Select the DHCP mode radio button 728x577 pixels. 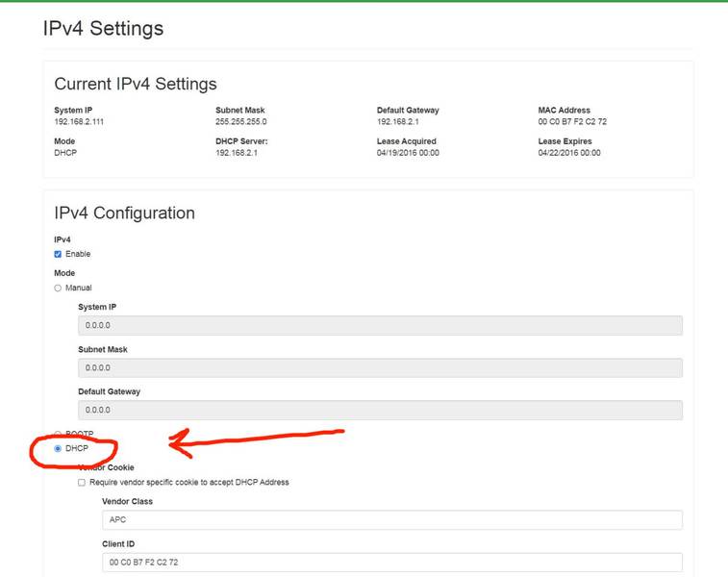pyautogui.click(x=58, y=448)
